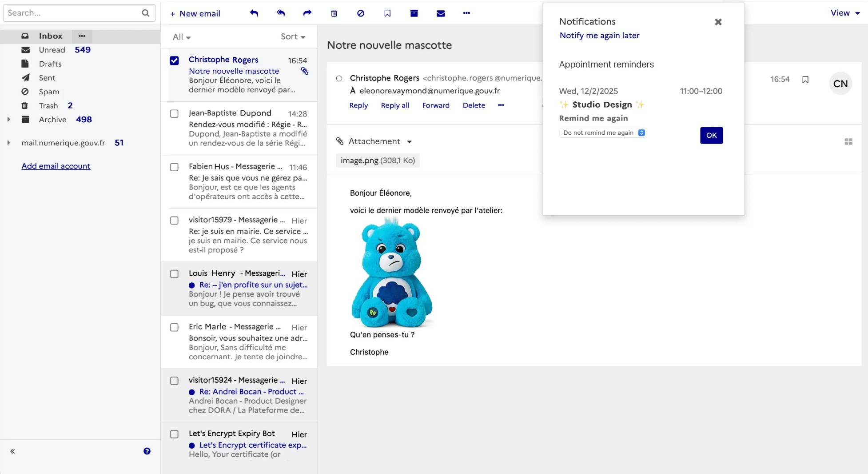Click the Reply arrow icon in toolbar

254,13
